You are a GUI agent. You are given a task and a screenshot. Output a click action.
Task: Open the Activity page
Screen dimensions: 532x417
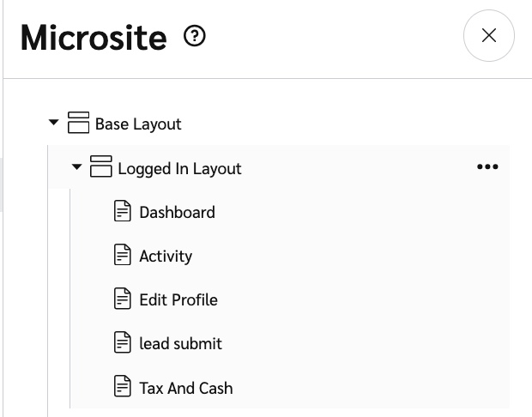click(x=166, y=257)
